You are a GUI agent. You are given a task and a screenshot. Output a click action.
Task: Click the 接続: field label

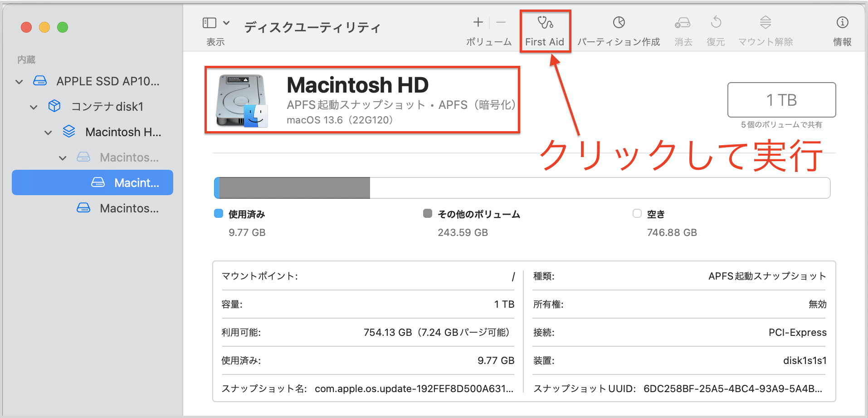[x=544, y=332]
